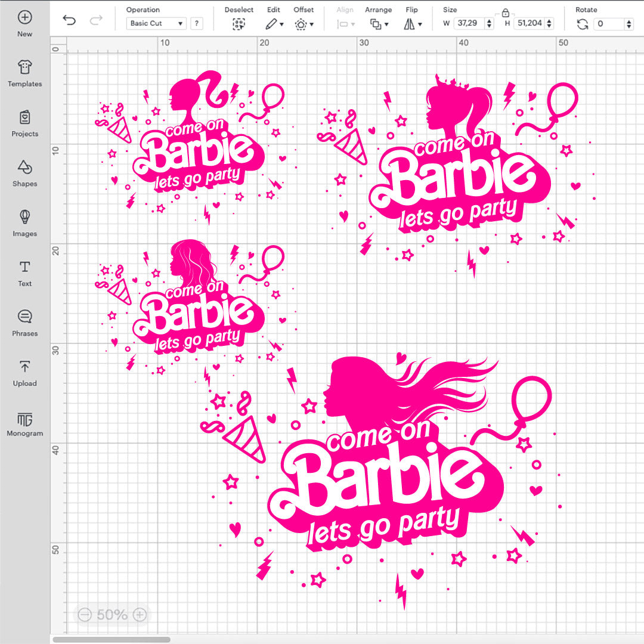Expand the Flip dropdown arrow
Image resolution: width=644 pixels, height=644 pixels.
coord(420,24)
